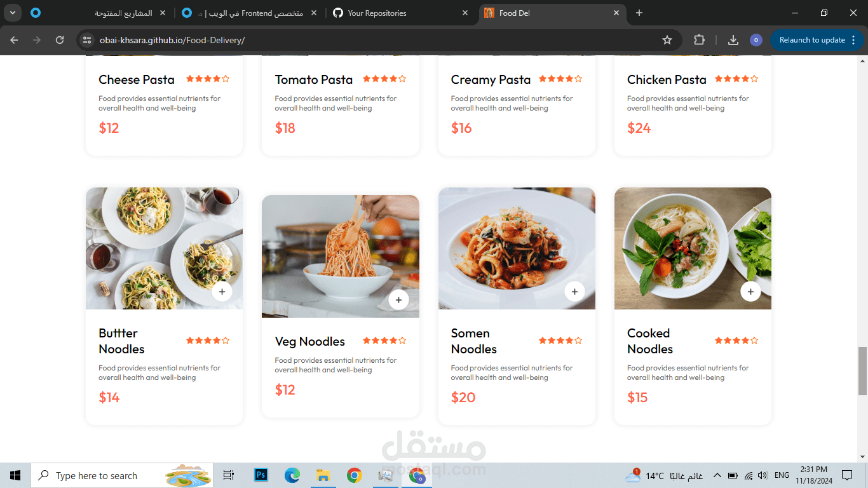The height and width of the screenshot is (488, 868).
Task: Bookmark page with the star icon
Action: tap(667, 40)
